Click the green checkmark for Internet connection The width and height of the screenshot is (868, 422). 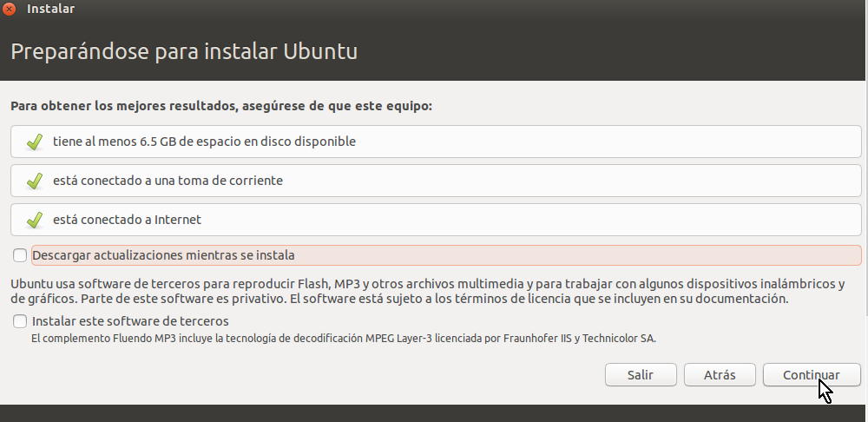coord(35,221)
